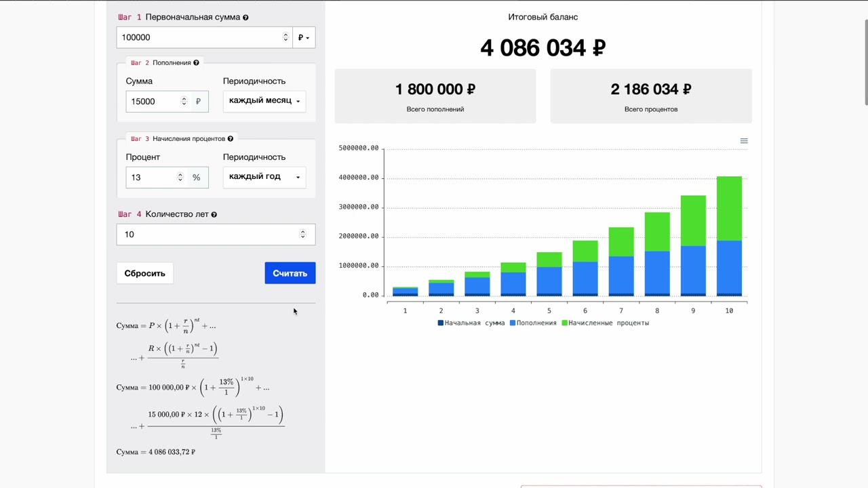Viewport: 868px width, 488px height.
Task: Click the Всего пополнений label
Action: click(x=435, y=109)
